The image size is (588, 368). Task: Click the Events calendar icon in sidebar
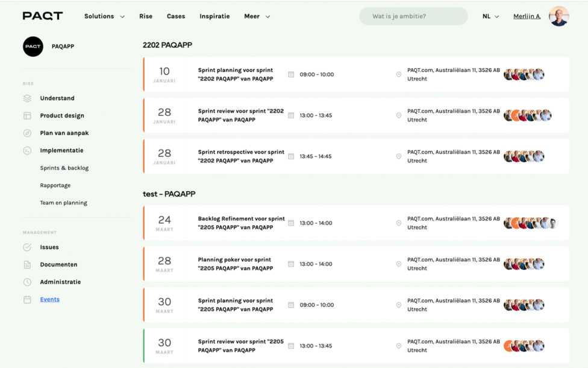(27, 299)
